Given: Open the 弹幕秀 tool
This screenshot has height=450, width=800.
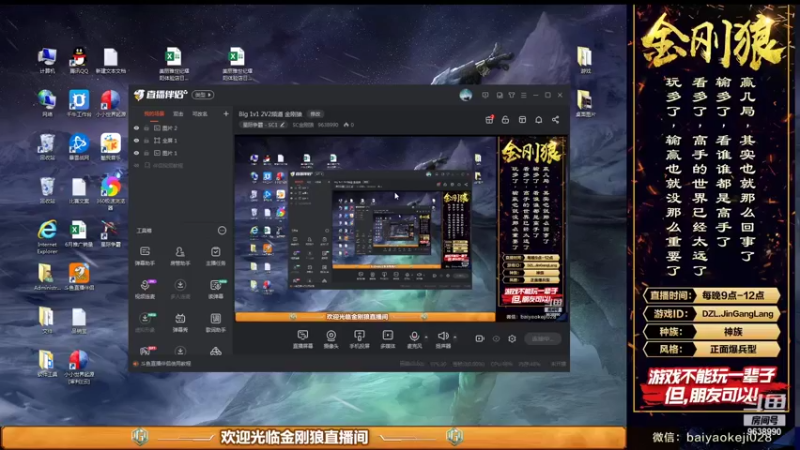Looking at the screenshot, I should pos(180,322).
